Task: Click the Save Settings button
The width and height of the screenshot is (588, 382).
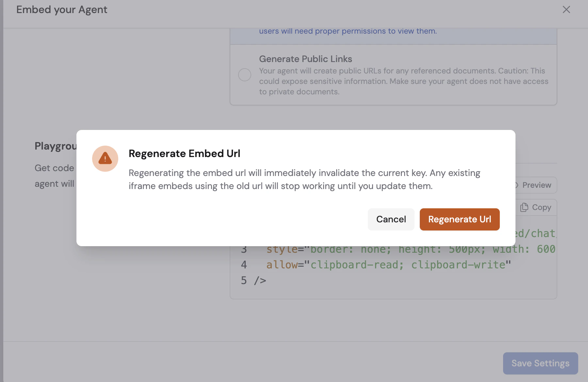Action: coord(540,363)
